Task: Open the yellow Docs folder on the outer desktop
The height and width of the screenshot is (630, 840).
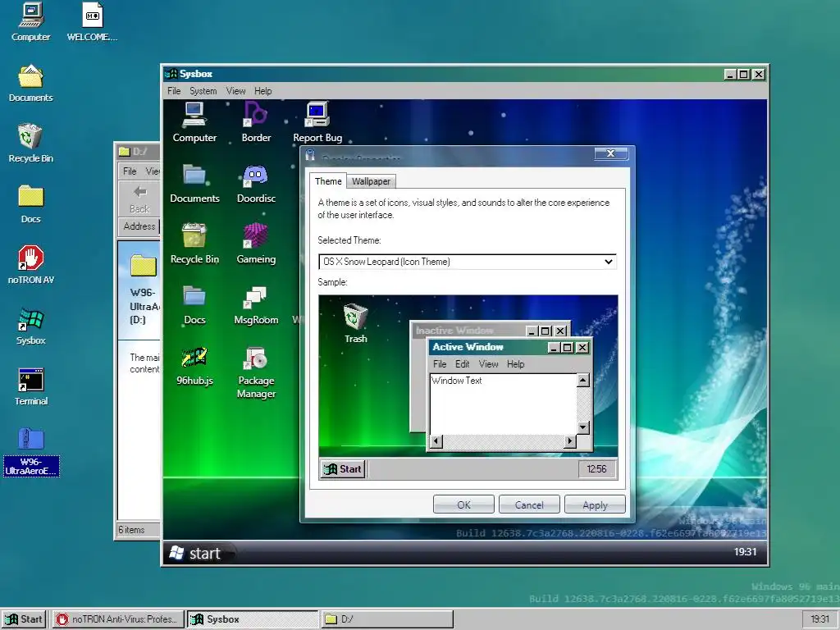Action: [30, 203]
